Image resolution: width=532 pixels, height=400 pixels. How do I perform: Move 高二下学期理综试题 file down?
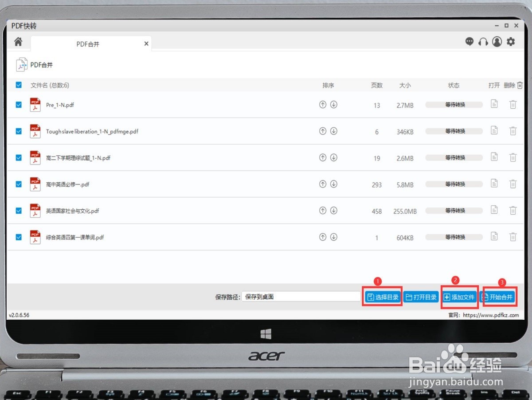click(x=334, y=157)
